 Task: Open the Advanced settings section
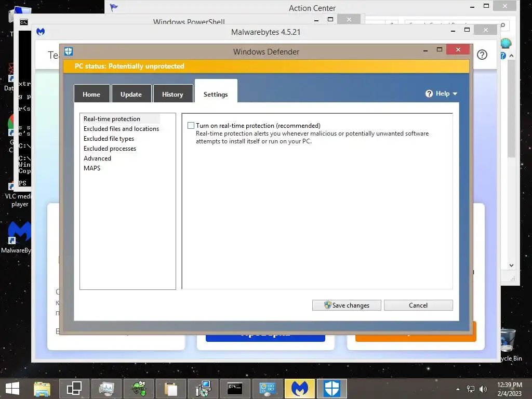[97, 158]
